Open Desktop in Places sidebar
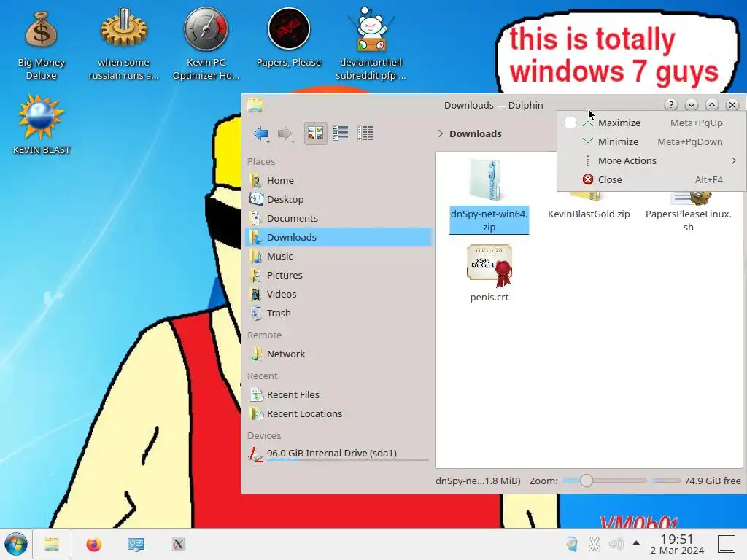This screenshot has width=747, height=560. tap(338, 200)
